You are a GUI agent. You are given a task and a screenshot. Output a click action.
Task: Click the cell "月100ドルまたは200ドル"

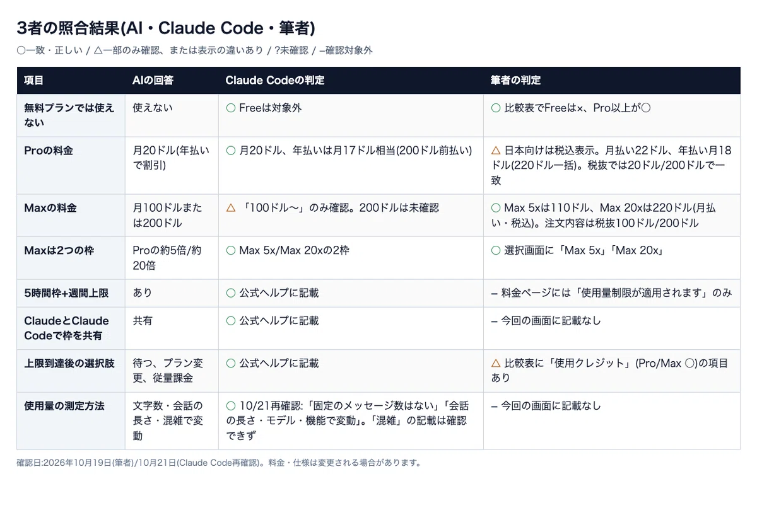(172, 216)
